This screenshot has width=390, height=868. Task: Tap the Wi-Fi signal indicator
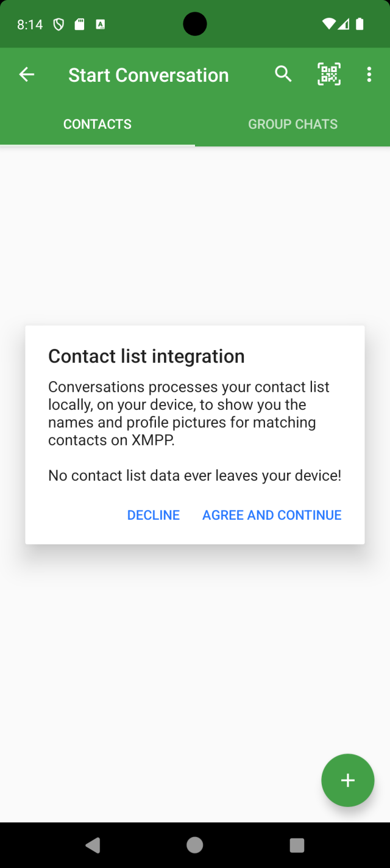pyautogui.click(x=329, y=24)
